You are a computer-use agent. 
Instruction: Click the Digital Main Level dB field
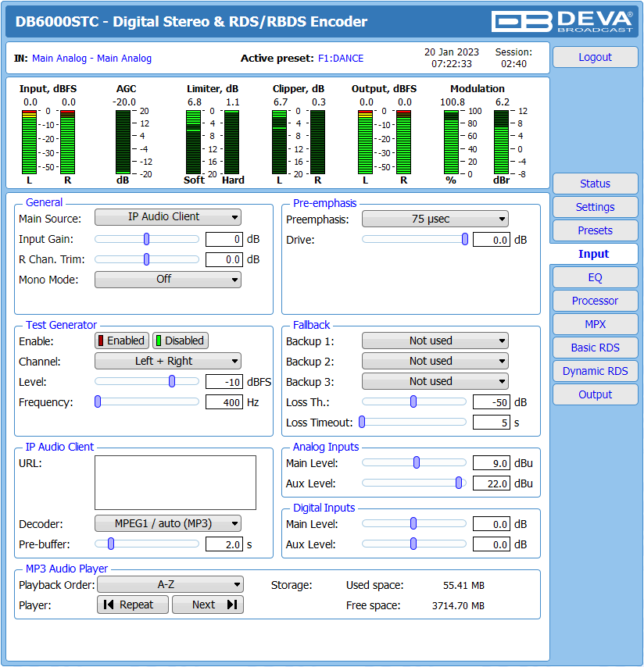tap(492, 525)
